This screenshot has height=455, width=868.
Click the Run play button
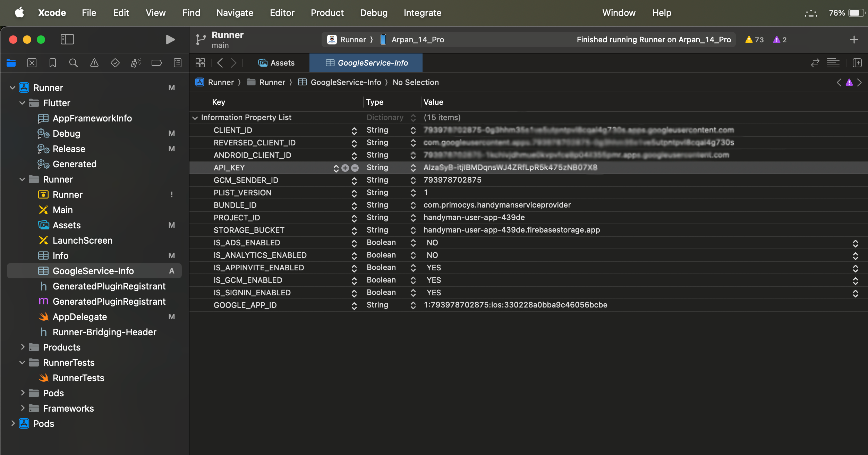(x=170, y=40)
